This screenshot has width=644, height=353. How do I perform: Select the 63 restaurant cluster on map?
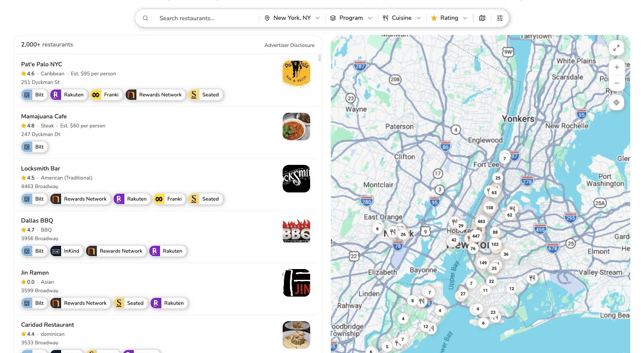pos(494,192)
